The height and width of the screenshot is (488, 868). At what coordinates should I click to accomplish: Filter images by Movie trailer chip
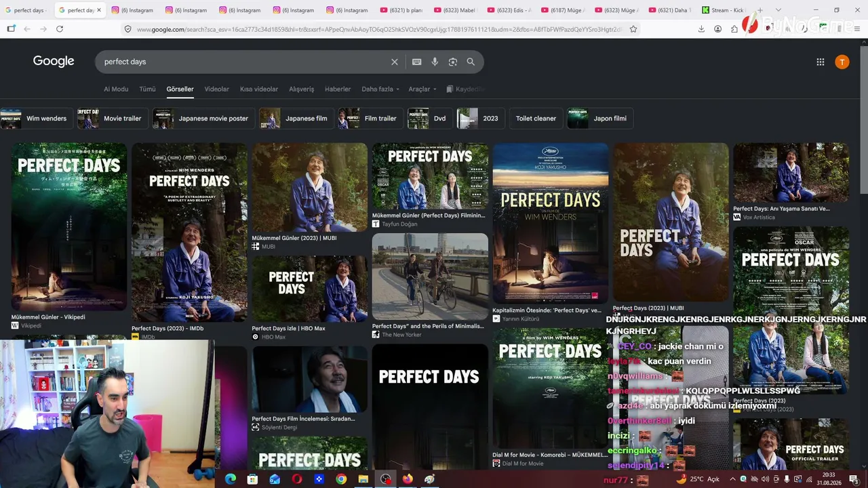click(x=112, y=119)
